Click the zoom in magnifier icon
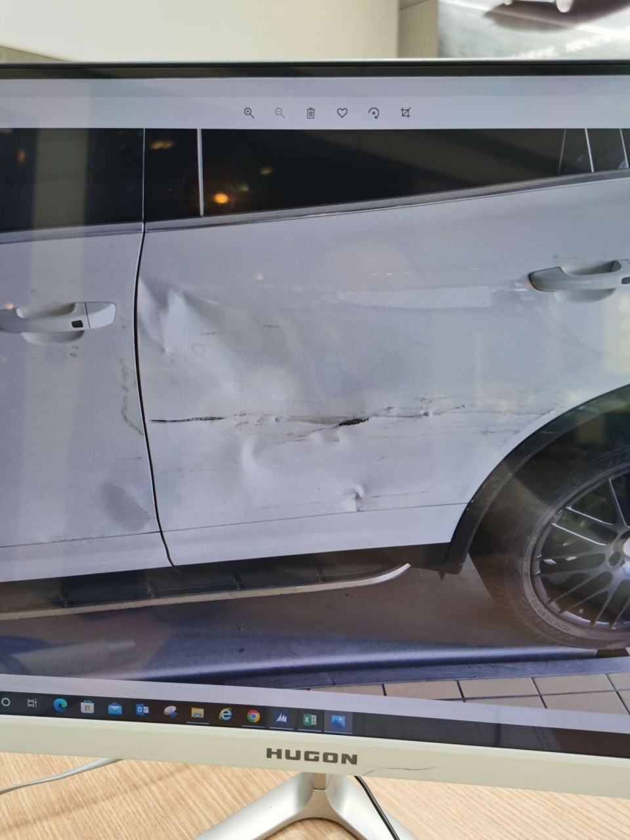Viewport: 630px width, 840px height. tap(249, 113)
